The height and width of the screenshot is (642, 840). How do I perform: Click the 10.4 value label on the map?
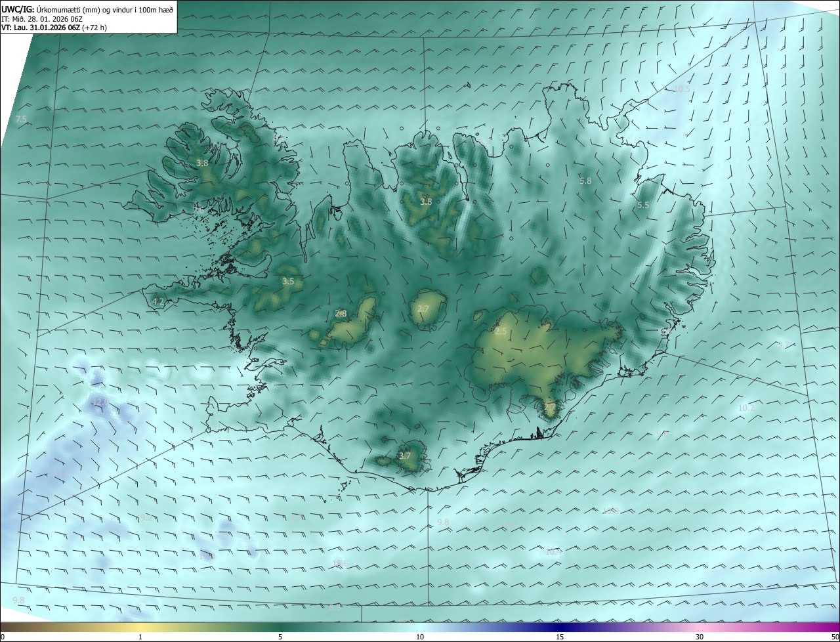click(554, 552)
